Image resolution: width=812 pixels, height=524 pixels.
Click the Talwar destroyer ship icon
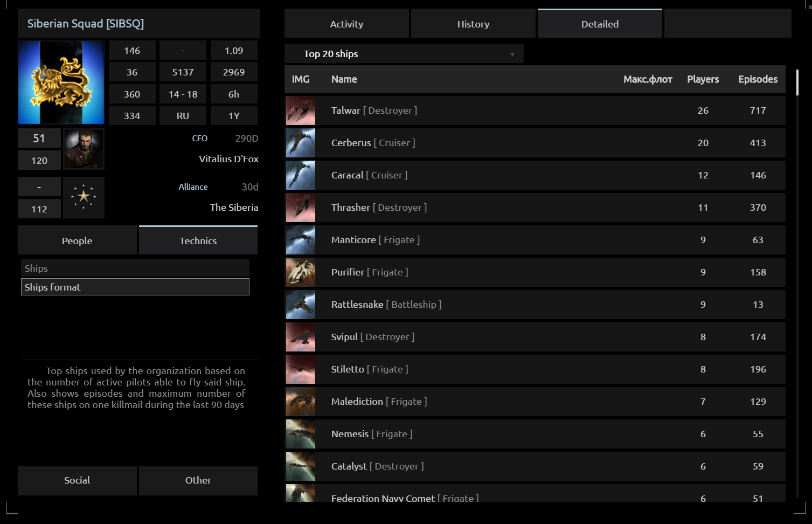pyautogui.click(x=301, y=111)
